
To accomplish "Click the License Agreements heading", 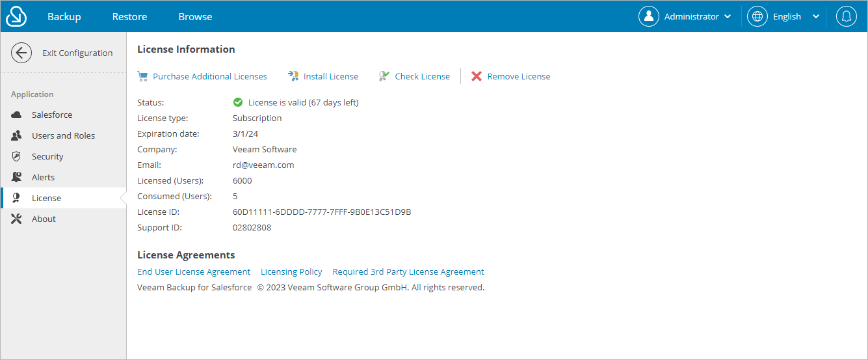I will (x=186, y=255).
